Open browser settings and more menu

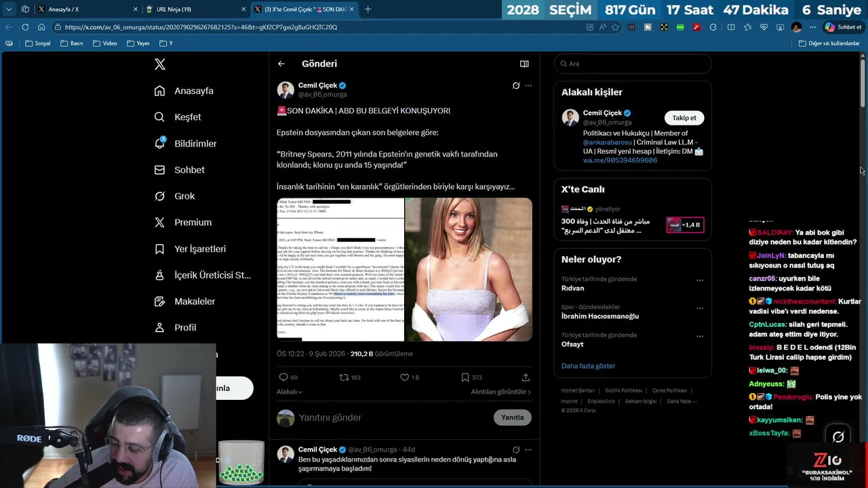812,27
